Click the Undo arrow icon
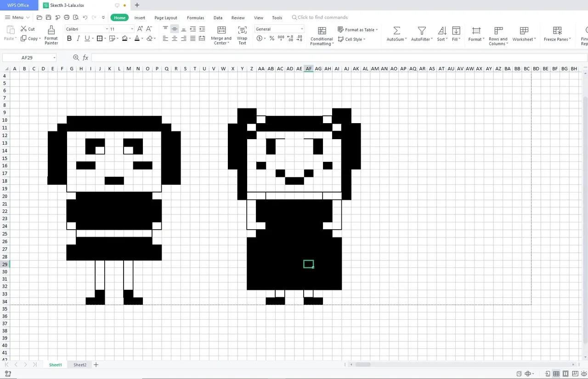 click(x=85, y=17)
